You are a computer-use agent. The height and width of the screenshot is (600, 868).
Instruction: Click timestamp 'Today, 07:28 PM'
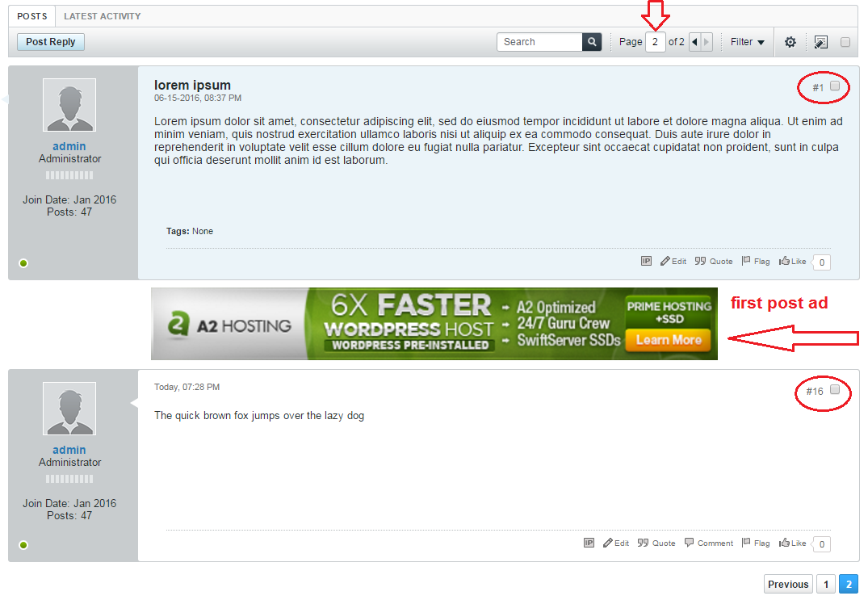187,387
